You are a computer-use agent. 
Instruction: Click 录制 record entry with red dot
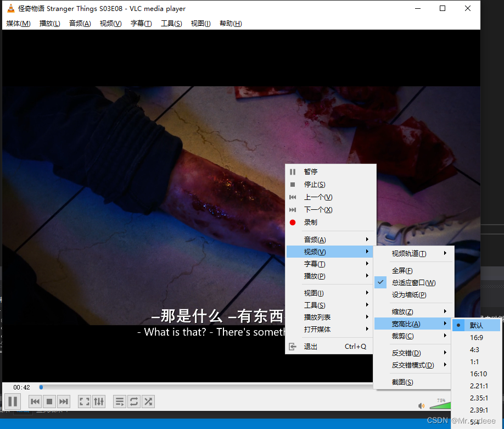point(331,222)
